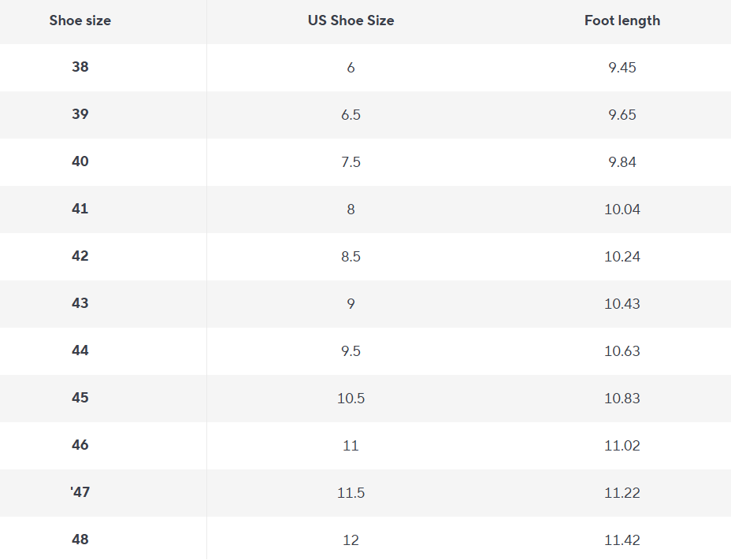
Task: Click the Foot length column header
Action: 622,20
